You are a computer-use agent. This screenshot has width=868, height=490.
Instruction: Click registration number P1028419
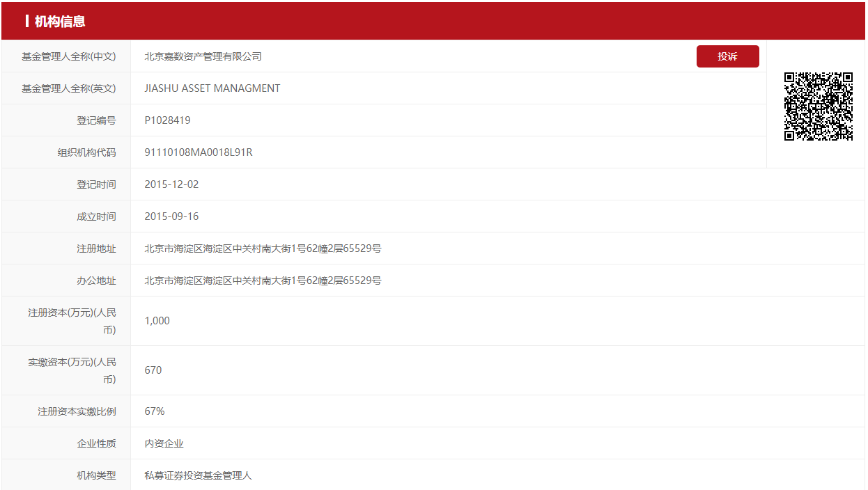point(167,120)
